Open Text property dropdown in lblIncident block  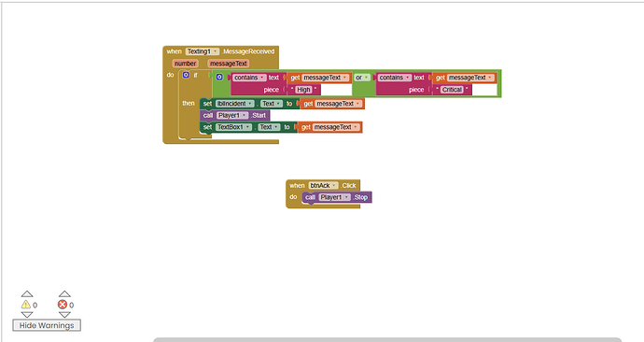point(272,104)
